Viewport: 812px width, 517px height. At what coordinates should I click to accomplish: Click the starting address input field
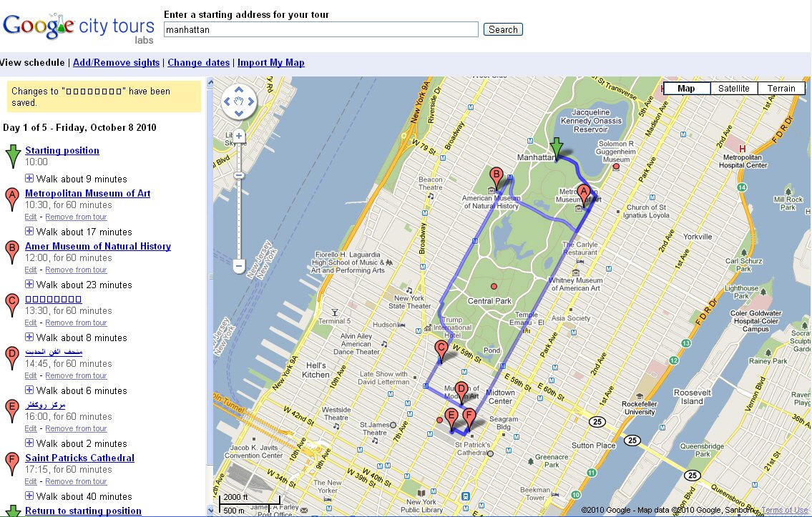[321, 29]
